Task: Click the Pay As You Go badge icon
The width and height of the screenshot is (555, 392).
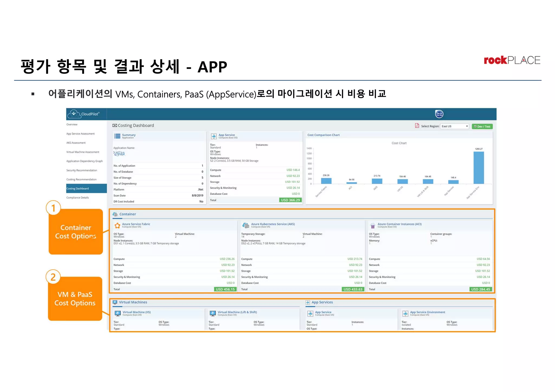Action: 439,114
